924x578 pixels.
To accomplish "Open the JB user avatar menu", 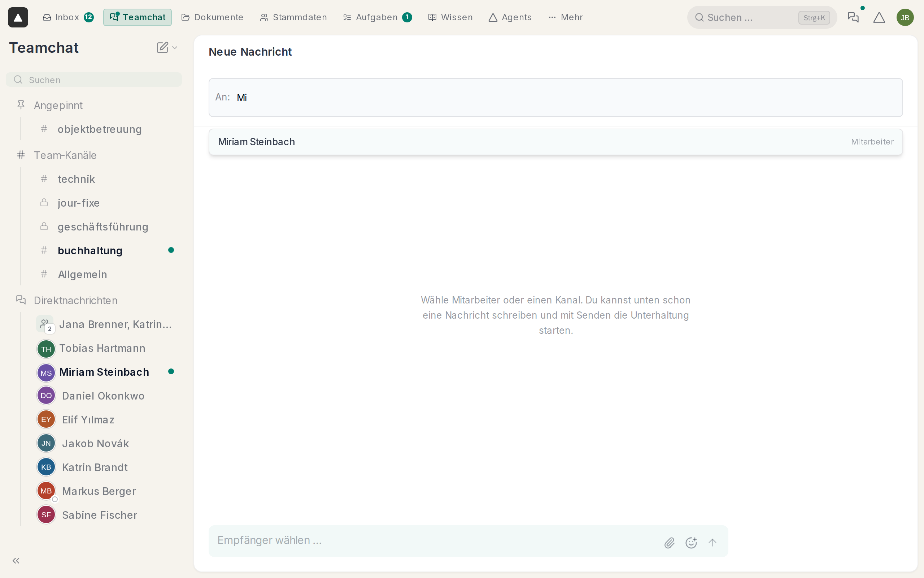I will point(905,18).
